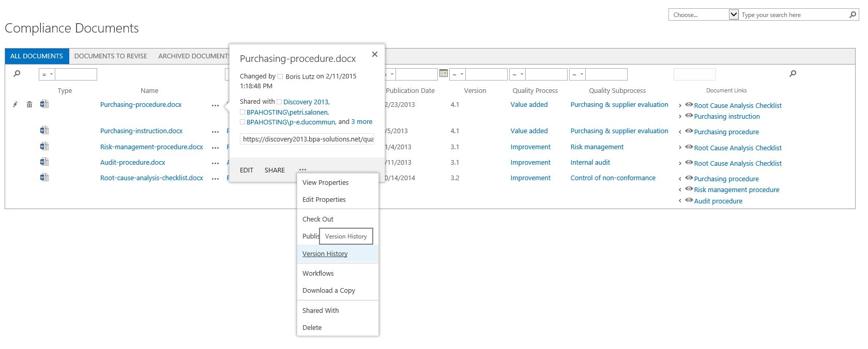Screen dimensions: 868x349
Task: Open the Discovery 2013 link
Action: click(x=306, y=102)
